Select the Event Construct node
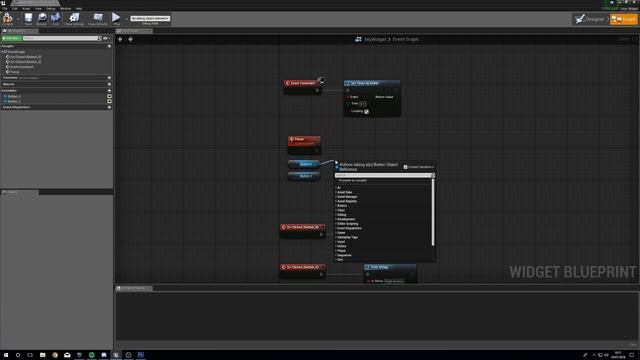The image size is (640, 360). (302, 87)
